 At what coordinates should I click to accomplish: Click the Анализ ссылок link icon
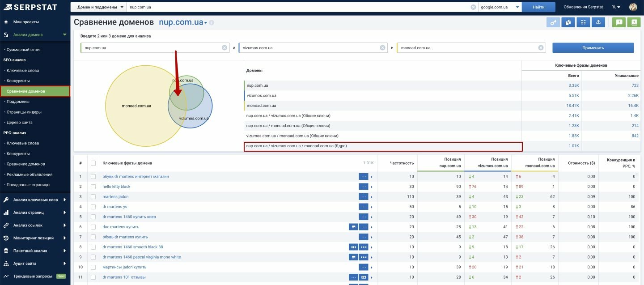6,225
